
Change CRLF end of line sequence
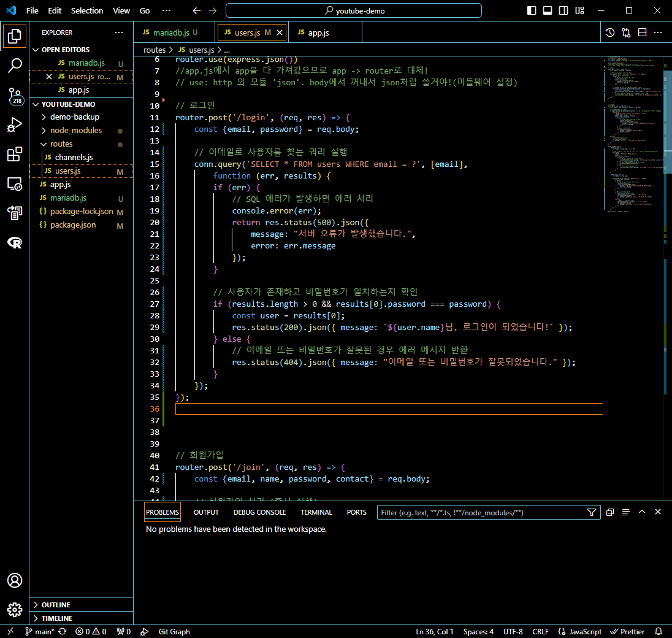click(x=540, y=632)
